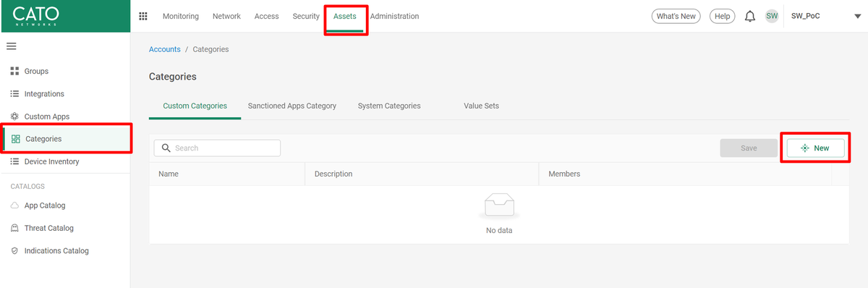The height and width of the screenshot is (288, 868).
Task: Click the Integrations list icon
Action: [14, 94]
